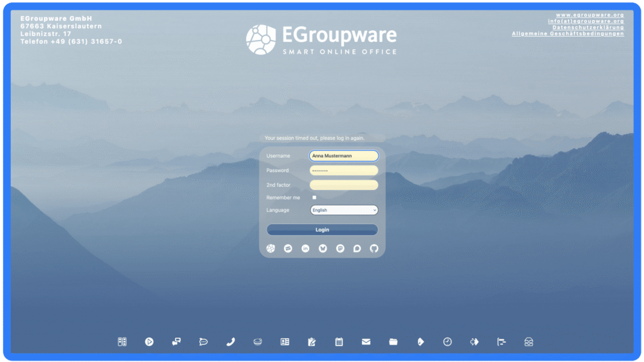Click the bowl-shaped app icon in bottom bar
Image resolution: width=644 pixels, height=362 pixels.
pos(258,341)
